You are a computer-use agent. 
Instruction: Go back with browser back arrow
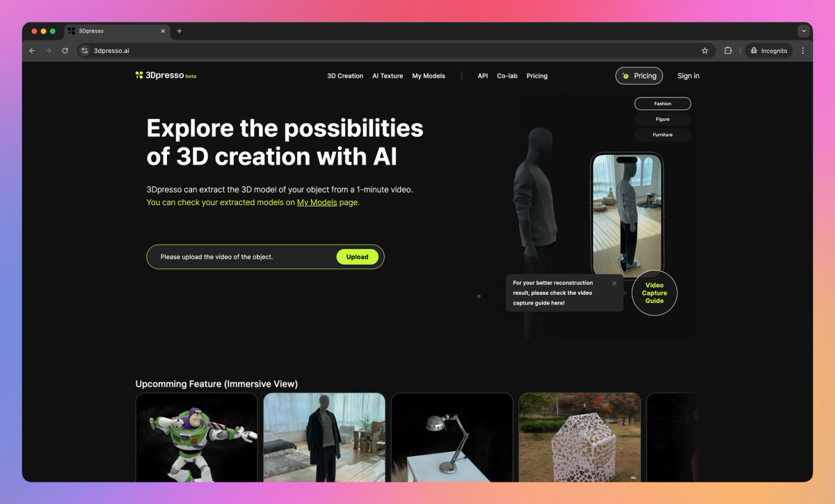[32, 51]
